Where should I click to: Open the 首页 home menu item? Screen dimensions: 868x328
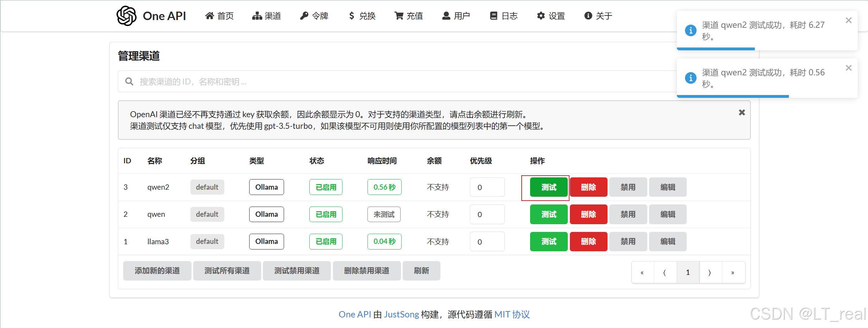[x=220, y=16]
